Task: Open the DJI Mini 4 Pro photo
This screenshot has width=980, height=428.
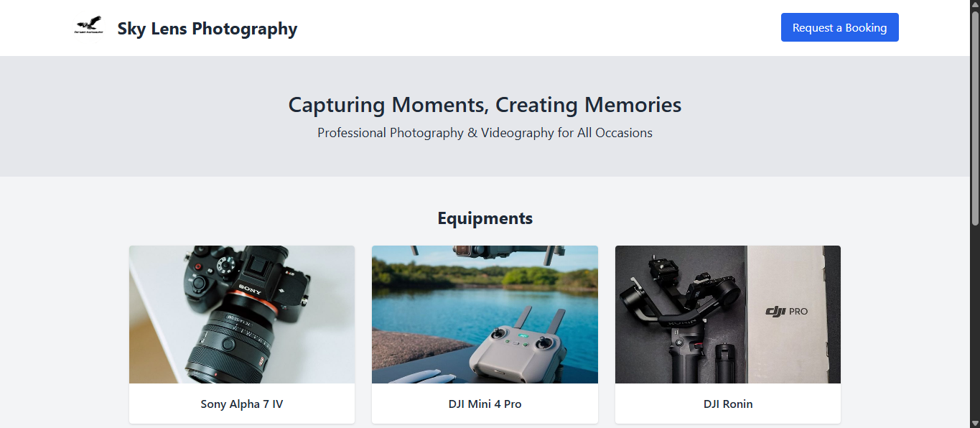Action: pos(485,315)
